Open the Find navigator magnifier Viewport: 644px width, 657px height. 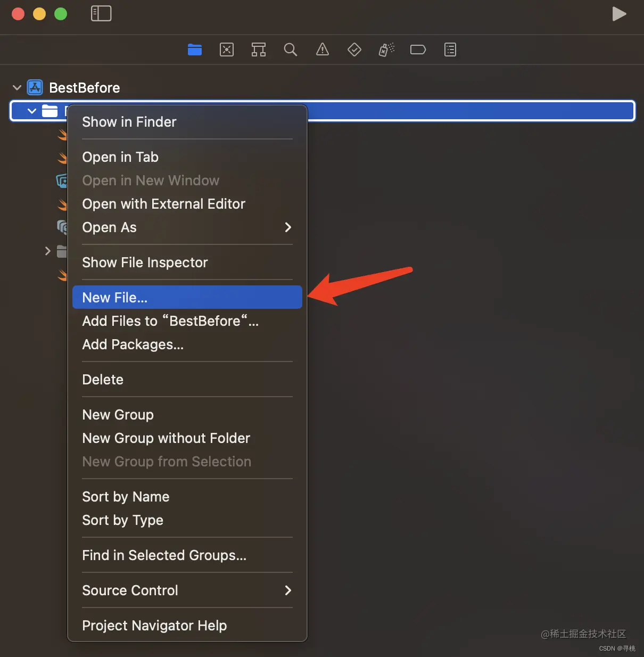coord(291,50)
